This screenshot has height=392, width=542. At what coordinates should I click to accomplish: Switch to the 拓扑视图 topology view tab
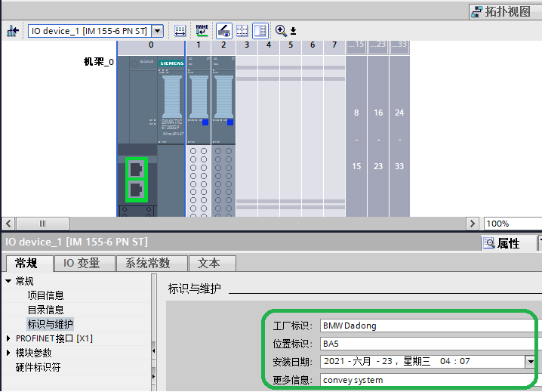[505, 11]
